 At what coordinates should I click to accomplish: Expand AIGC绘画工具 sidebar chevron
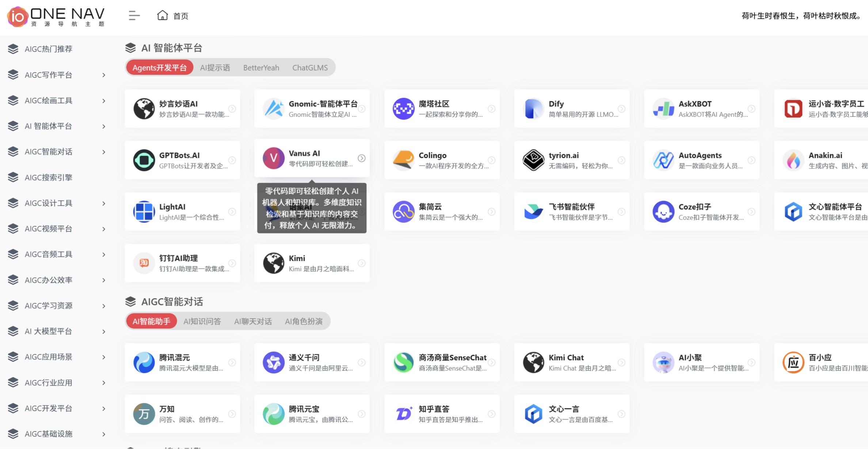104,100
